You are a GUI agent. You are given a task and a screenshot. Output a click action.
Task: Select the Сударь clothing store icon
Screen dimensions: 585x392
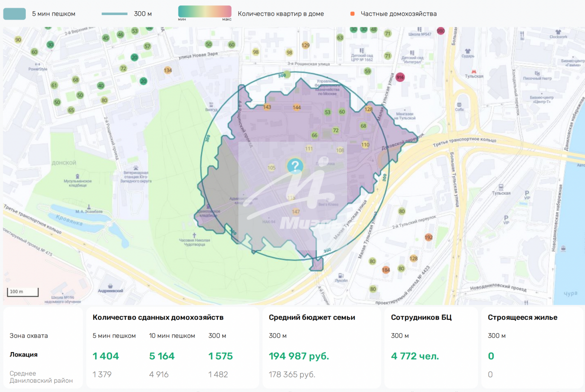(467, 50)
